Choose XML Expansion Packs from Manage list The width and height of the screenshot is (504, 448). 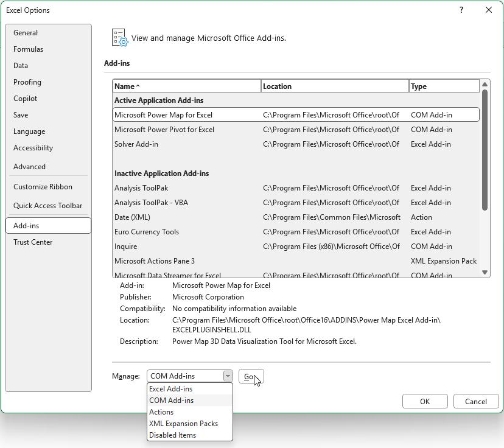point(190,424)
